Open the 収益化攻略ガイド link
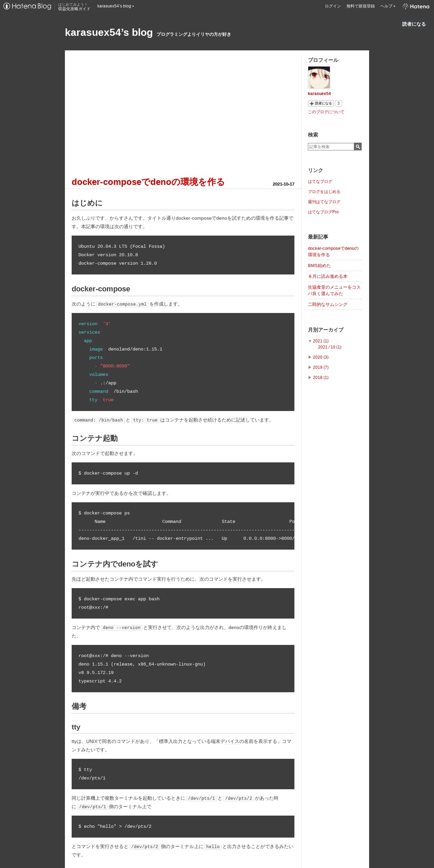This screenshot has width=434, height=868. 74,7
